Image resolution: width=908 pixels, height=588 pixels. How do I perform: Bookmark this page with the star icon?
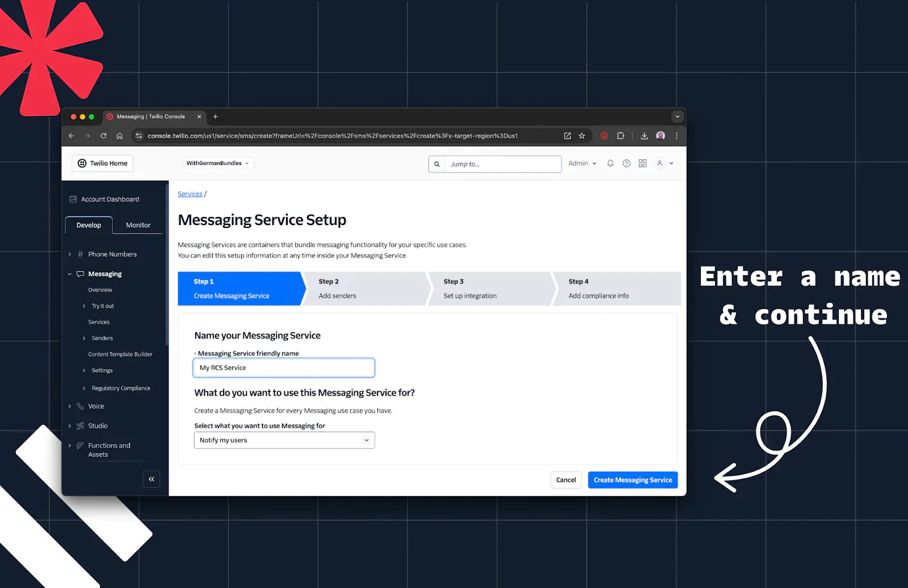pyautogui.click(x=582, y=136)
